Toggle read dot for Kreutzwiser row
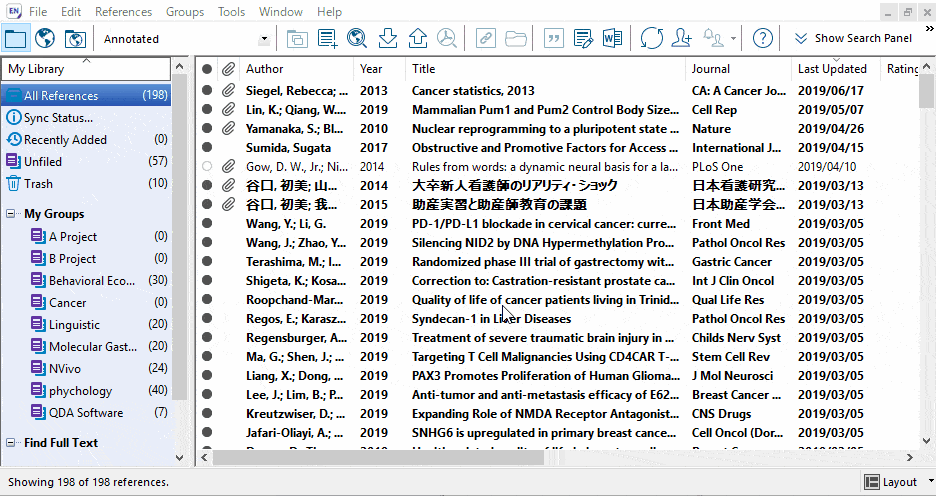 (207, 413)
